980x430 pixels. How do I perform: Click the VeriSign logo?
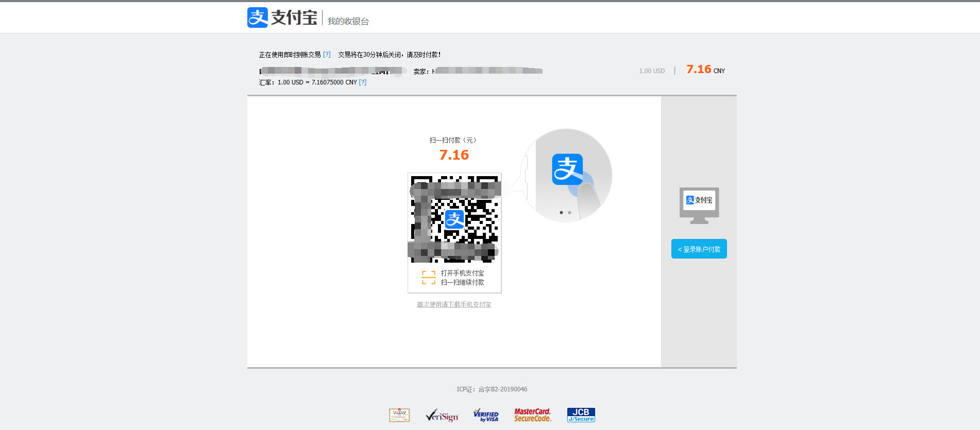[x=442, y=415]
